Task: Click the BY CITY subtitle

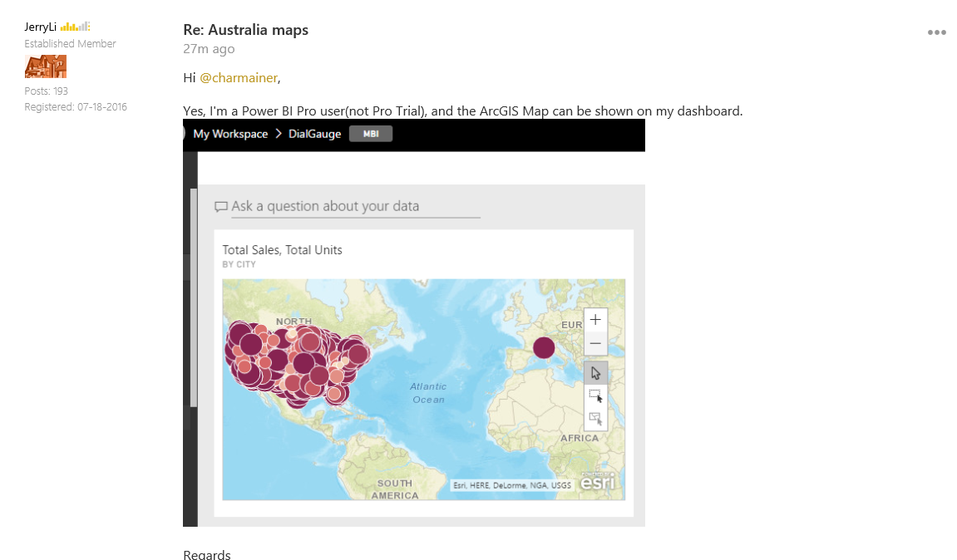Action: (239, 264)
